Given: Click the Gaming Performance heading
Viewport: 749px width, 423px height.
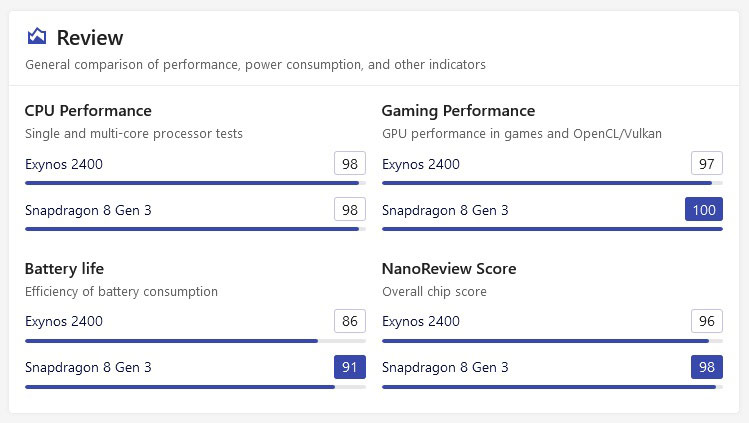Looking at the screenshot, I should (458, 111).
